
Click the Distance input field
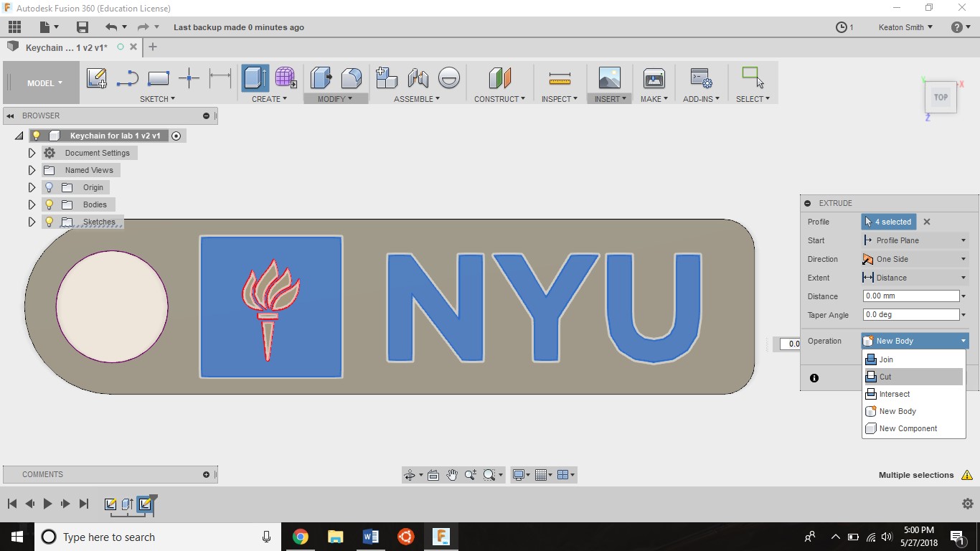911,296
